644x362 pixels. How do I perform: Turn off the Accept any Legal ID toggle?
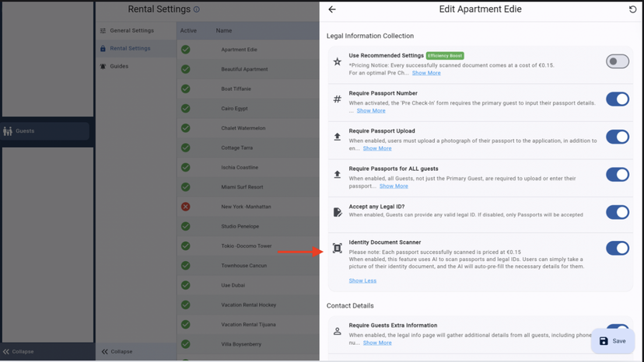617,212
